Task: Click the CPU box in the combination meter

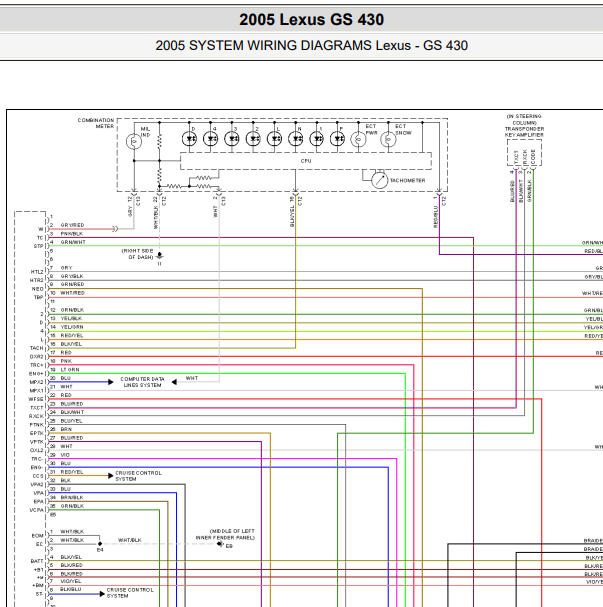Action: click(x=306, y=161)
